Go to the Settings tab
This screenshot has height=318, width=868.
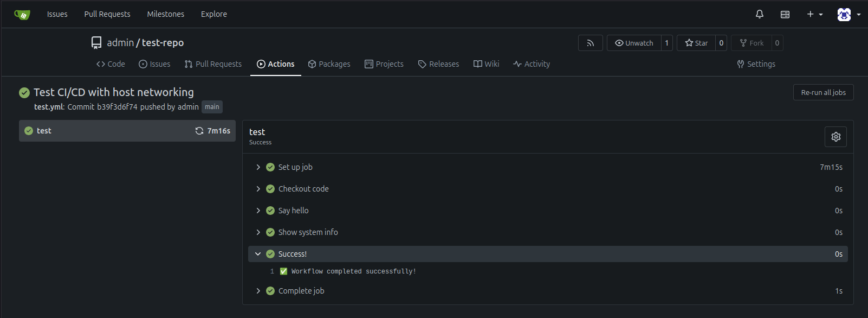[x=756, y=64]
